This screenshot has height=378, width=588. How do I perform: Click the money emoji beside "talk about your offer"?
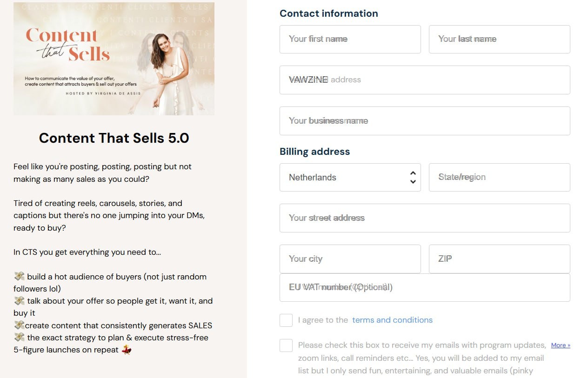(x=19, y=301)
